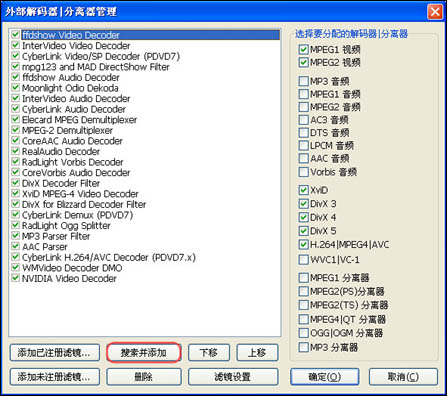The height and width of the screenshot is (396, 447).
Task: Select CyberLink Demux (PDVD7) entry
Action: [x=77, y=215]
